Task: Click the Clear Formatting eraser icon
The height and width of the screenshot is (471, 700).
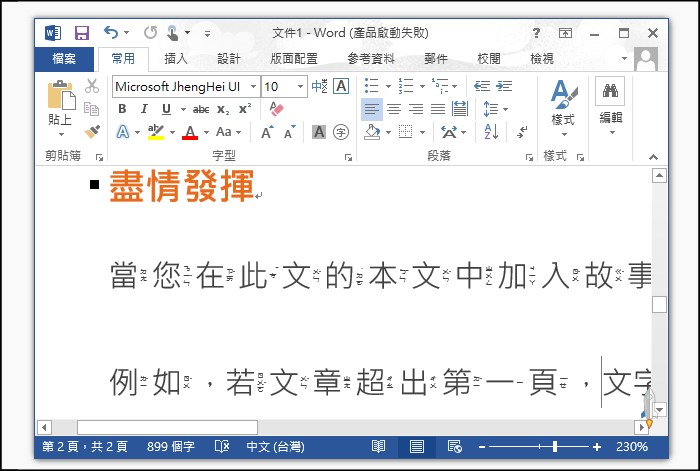Action: (277, 109)
